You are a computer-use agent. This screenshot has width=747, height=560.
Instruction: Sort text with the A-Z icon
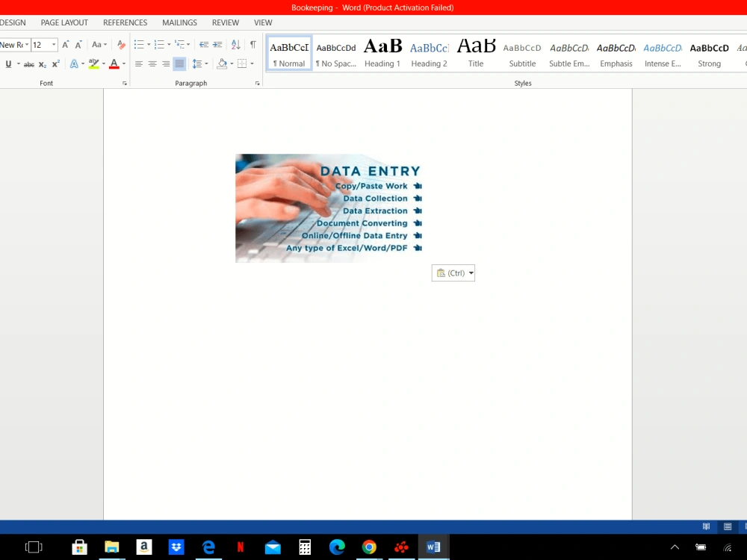click(x=236, y=45)
